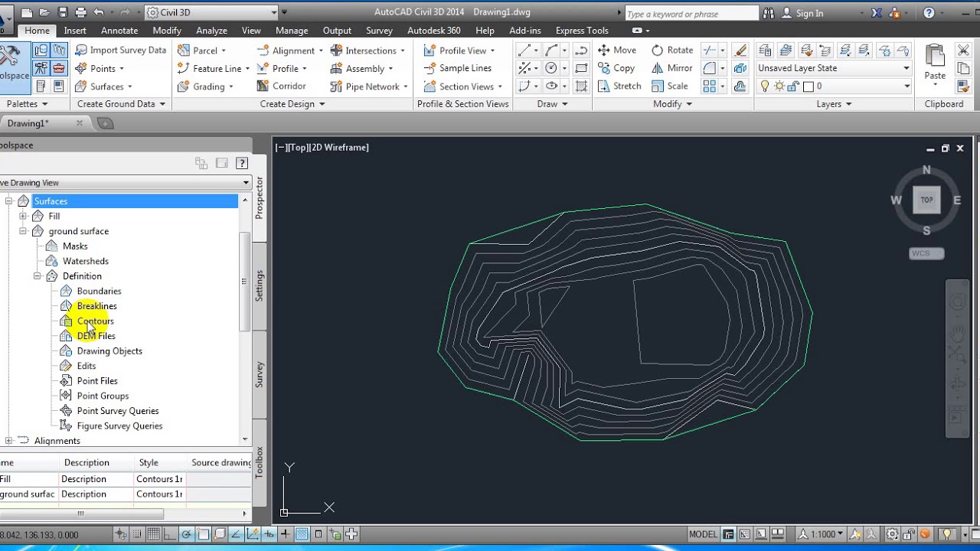Select the Line tool in Draw panel

(524, 50)
